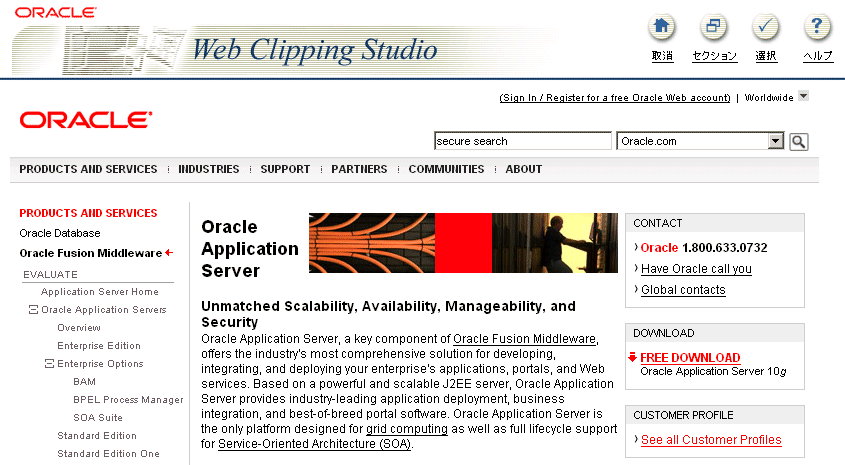Open the Oracle.com search scope dropdown

pos(775,141)
